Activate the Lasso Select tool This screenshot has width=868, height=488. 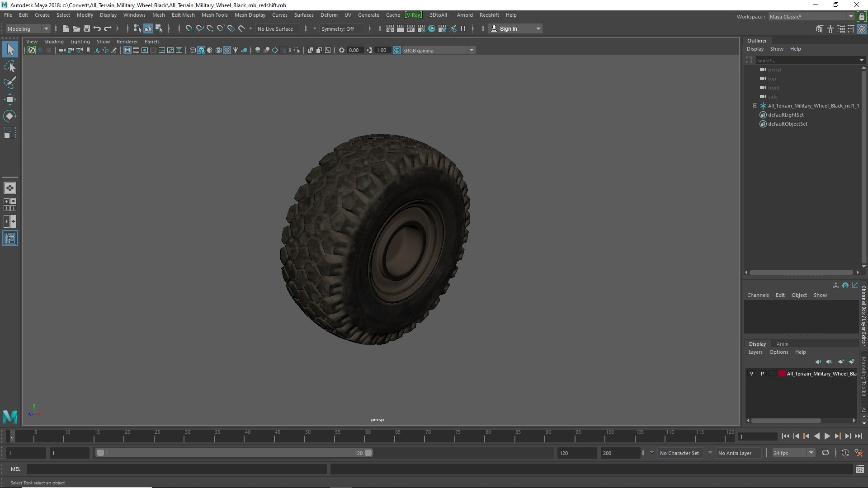[10, 66]
